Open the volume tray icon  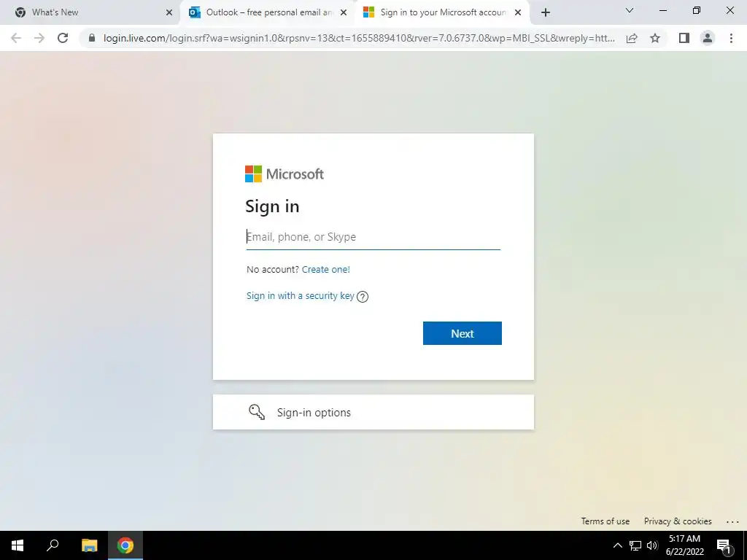click(x=652, y=545)
